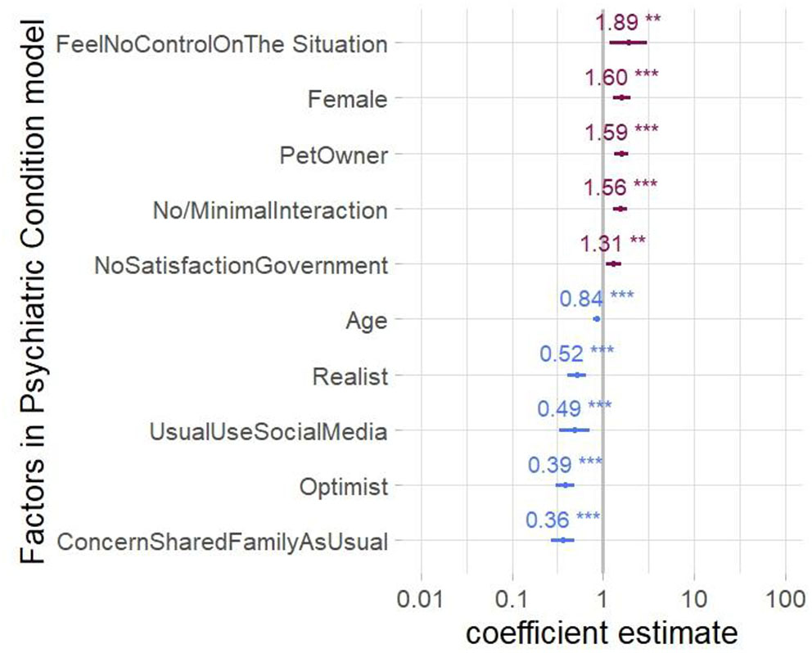
Task: Click the 0.49 *** coefficient value
Action: (x=574, y=408)
